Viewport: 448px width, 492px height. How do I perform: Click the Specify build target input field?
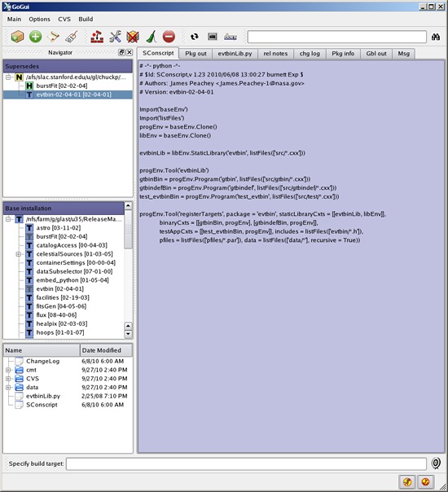(246, 463)
